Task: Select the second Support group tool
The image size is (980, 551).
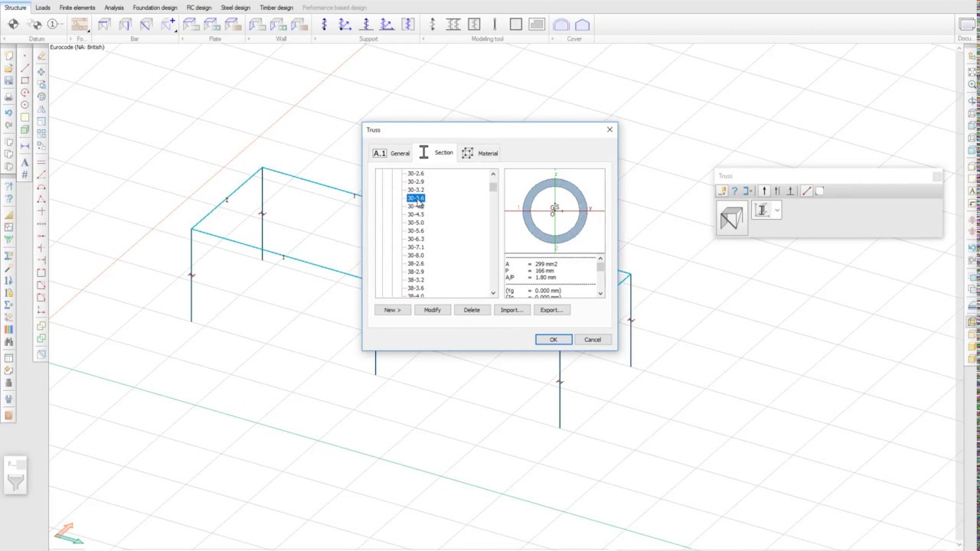Action: point(345,24)
